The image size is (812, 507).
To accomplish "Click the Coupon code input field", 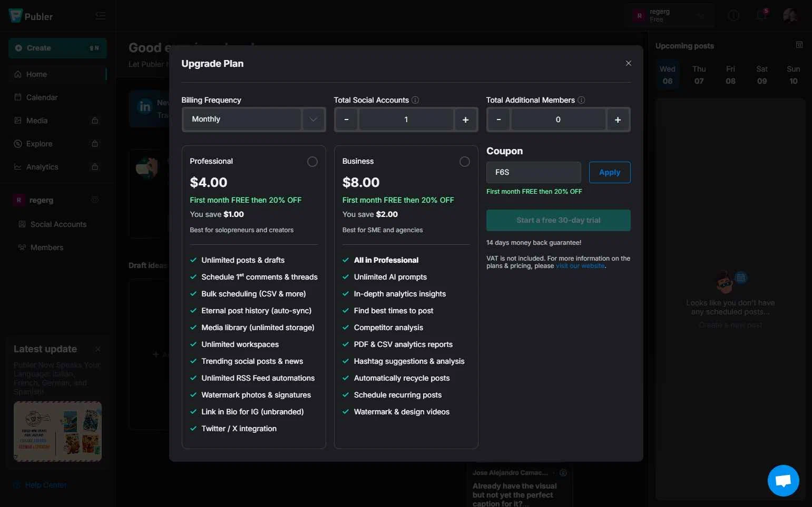I will click(x=534, y=172).
